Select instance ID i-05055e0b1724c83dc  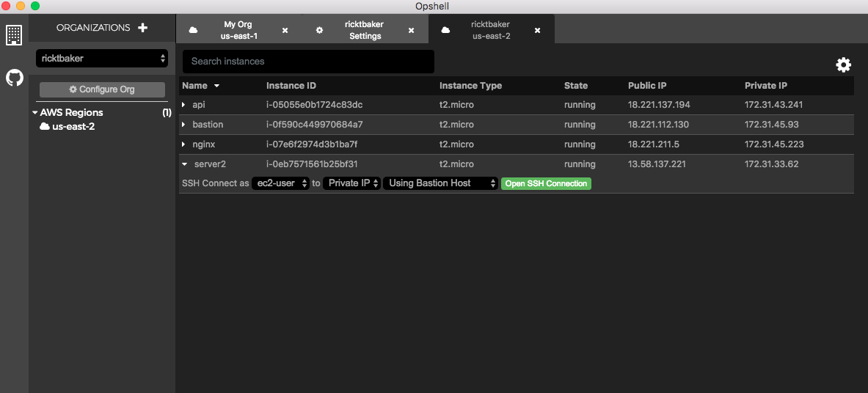pos(315,105)
